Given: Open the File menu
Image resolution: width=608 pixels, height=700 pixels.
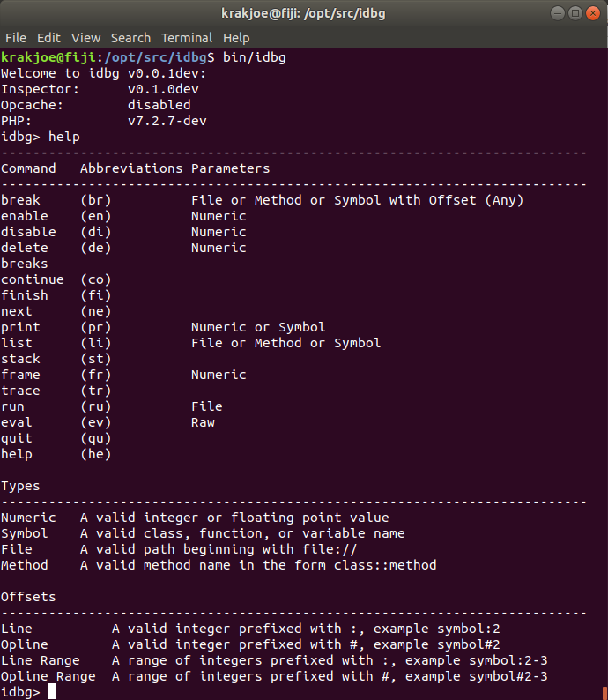Looking at the screenshot, I should 16,38.
